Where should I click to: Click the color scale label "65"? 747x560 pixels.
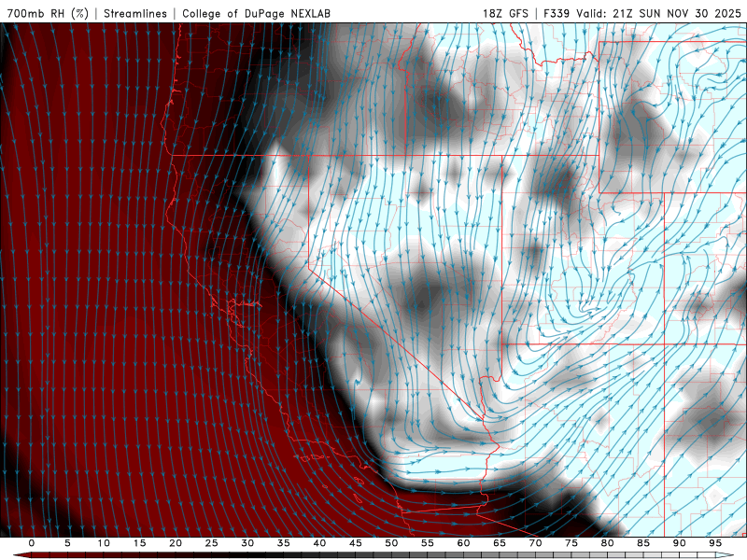(x=500, y=543)
